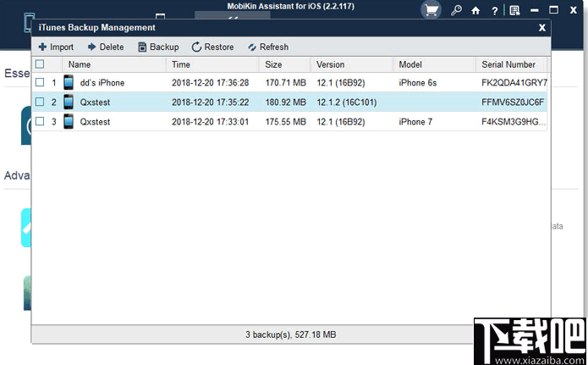Click model iPhone 6s
This screenshot has width=588, height=365.
pyautogui.click(x=418, y=83)
